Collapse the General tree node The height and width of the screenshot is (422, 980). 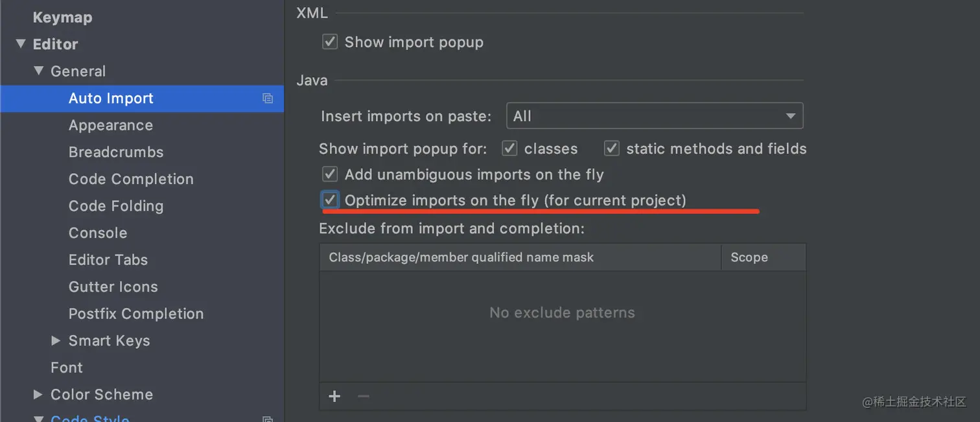tap(39, 71)
